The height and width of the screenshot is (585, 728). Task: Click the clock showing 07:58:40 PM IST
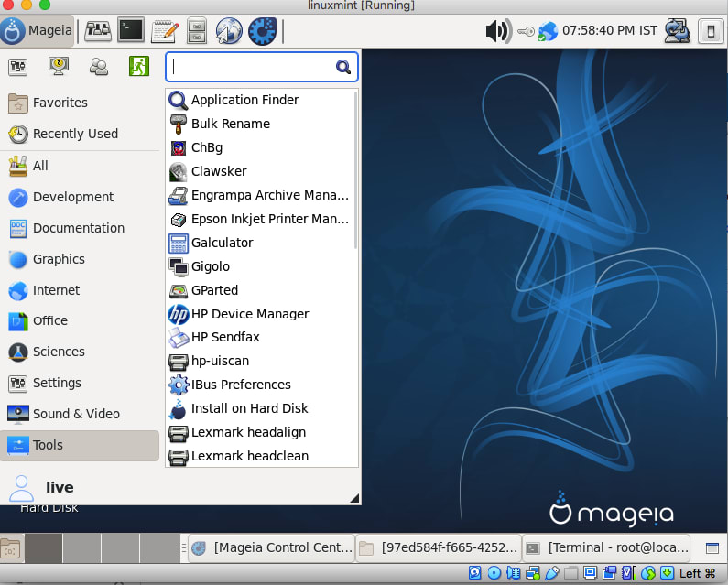pos(610,30)
